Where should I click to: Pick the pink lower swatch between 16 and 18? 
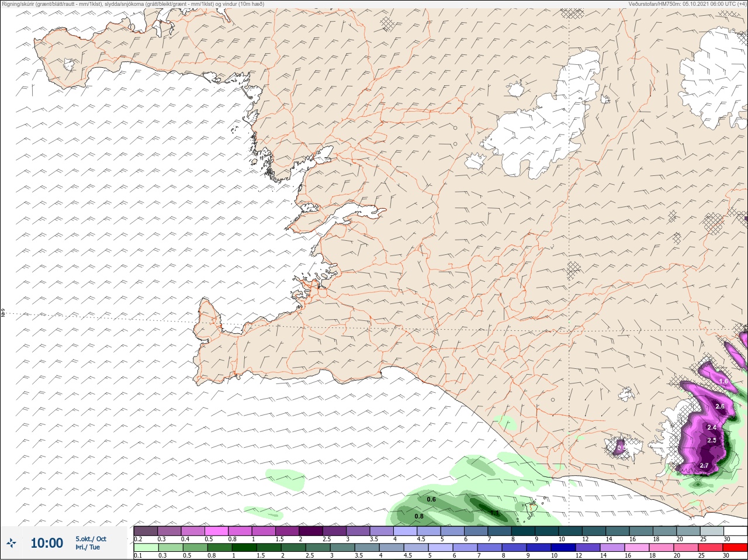click(x=637, y=547)
